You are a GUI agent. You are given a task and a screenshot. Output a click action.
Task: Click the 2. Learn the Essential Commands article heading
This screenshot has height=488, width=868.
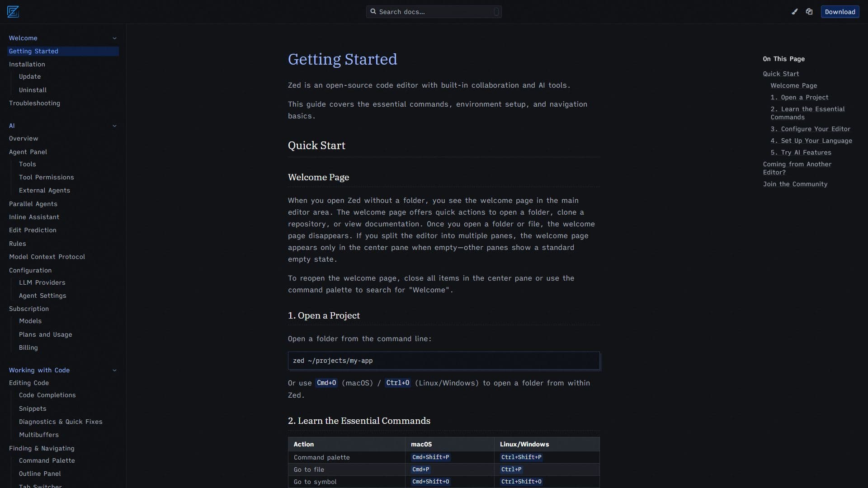coord(359,421)
